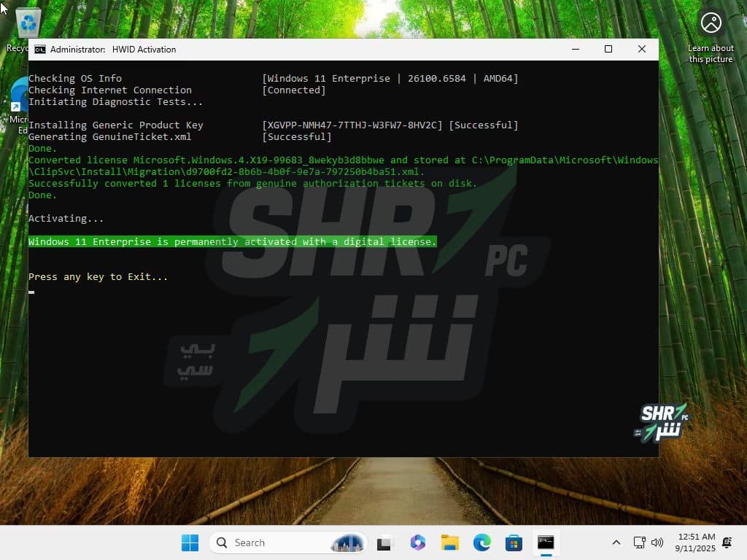Viewport: 747px width, 560px height.
Task: Click the volume speaker icon
Action: [x=657, y=542]
